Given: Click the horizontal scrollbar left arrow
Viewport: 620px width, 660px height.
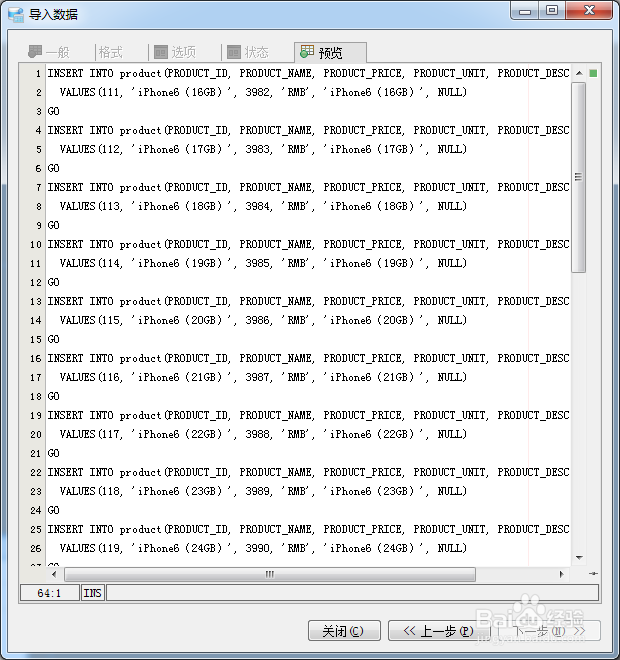Looking at the screenshot, I should pos(54,574).
